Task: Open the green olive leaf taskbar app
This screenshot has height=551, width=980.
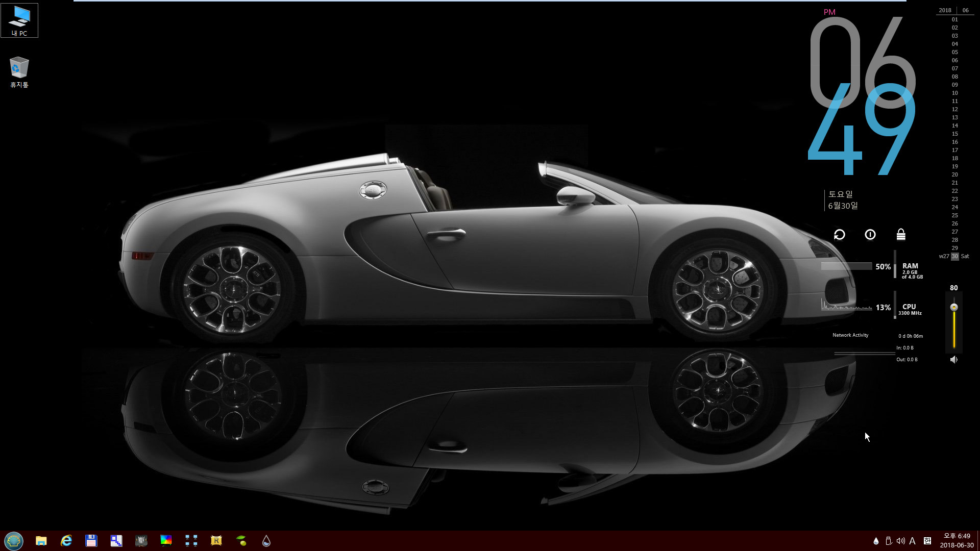Action: pos(241,540)
